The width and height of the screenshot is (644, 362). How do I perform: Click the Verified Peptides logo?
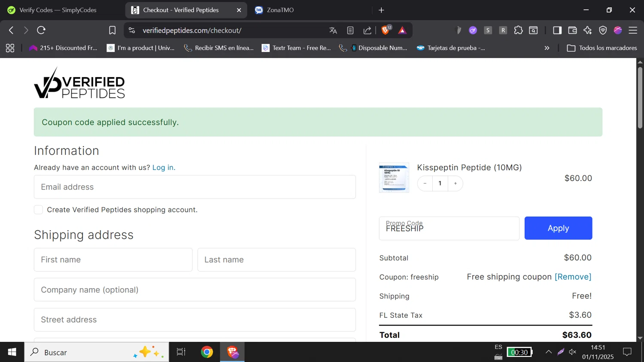coord(79,83)
